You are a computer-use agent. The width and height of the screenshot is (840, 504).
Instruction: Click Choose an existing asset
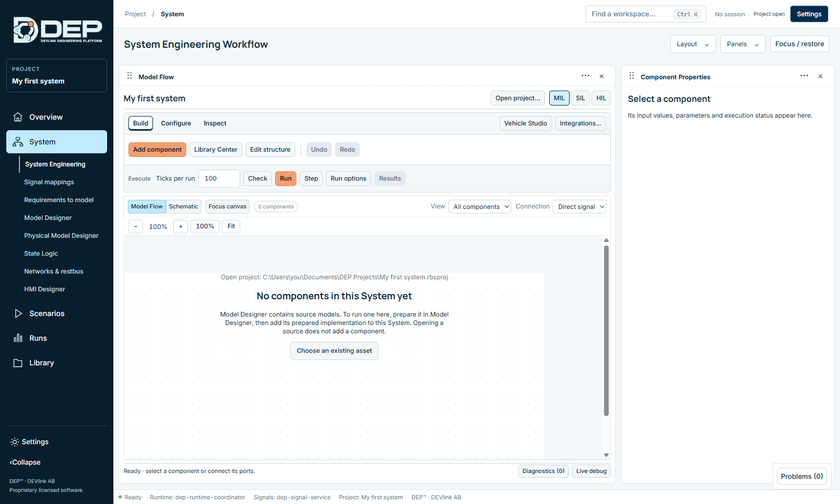pyautogui.click(x=334, y=351)
